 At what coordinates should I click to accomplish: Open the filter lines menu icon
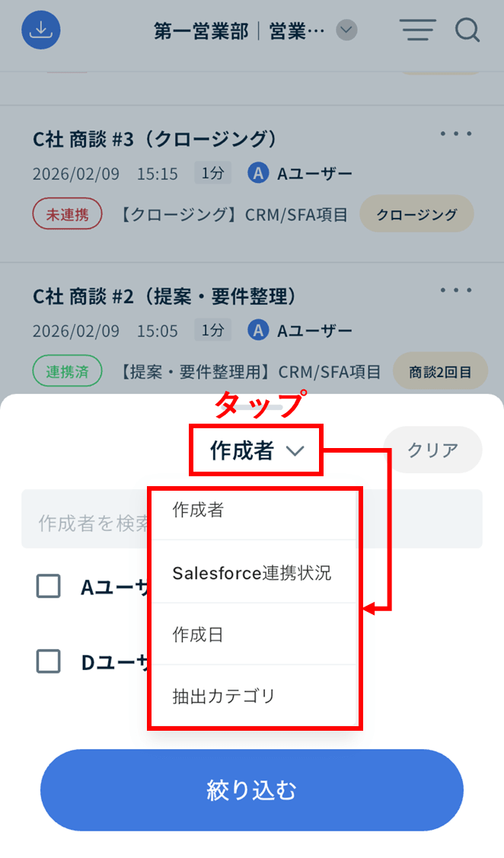pyautogui.click(x=417, y=30)
